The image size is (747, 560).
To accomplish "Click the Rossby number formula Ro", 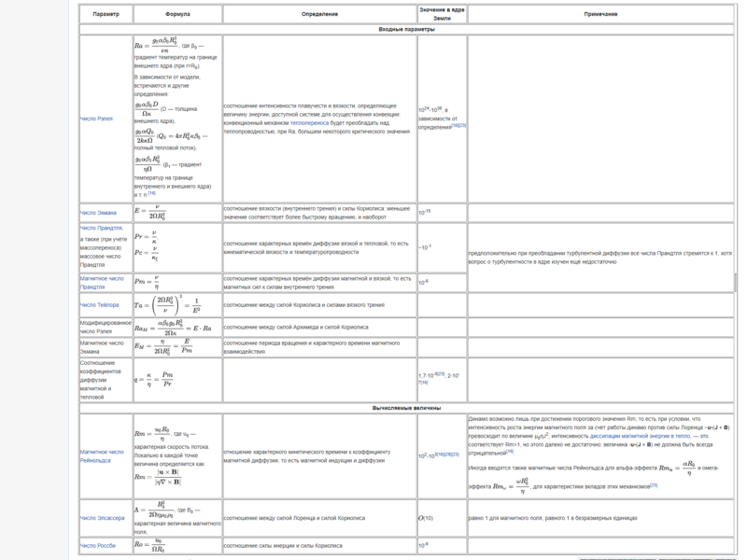I will click(x=149, y=545).
